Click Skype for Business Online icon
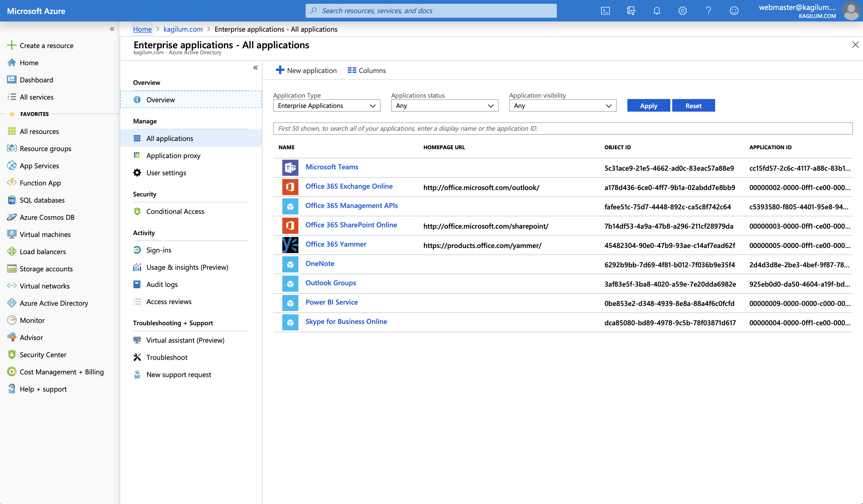Viewport: 863px width, 504px height. (290, 322)
